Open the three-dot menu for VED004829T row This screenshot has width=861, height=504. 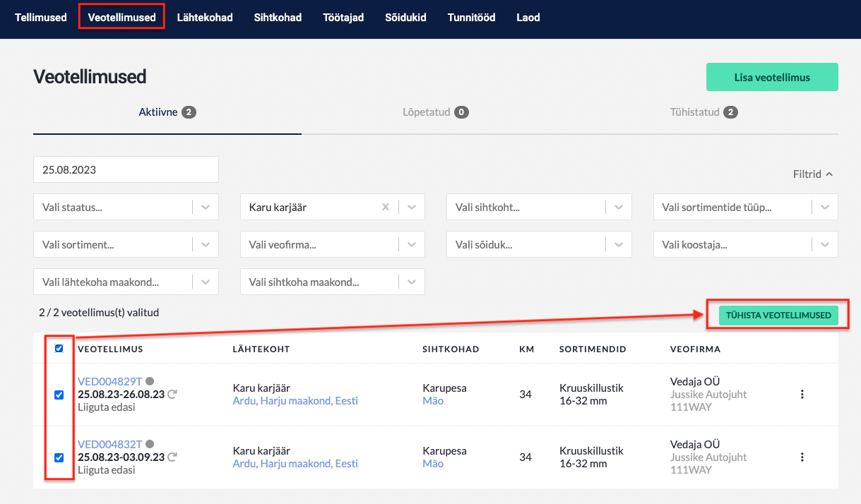tap(802, 395)
